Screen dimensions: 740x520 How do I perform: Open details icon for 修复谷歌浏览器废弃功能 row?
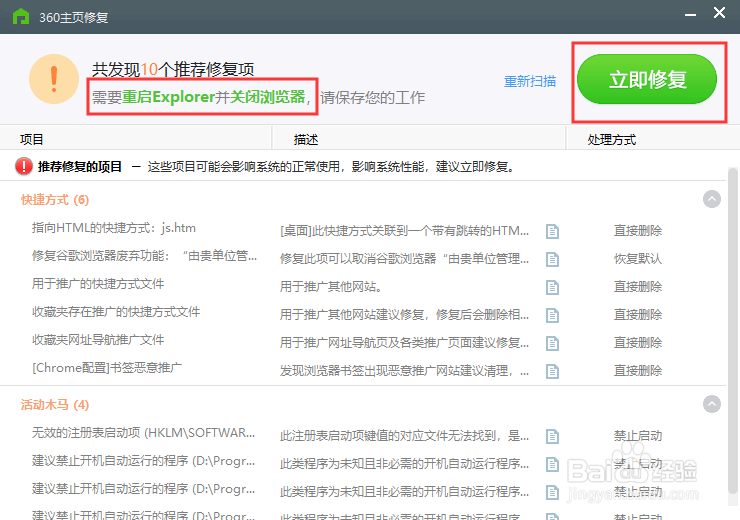tap(552, 259)
